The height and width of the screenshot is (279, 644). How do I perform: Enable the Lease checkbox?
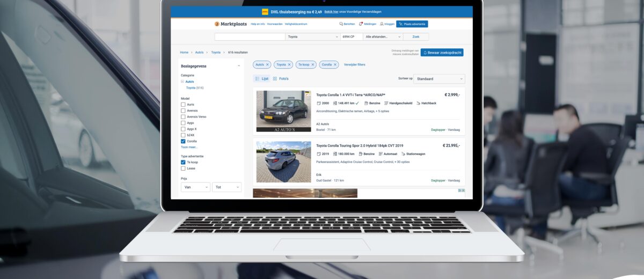tap(183, 168)
